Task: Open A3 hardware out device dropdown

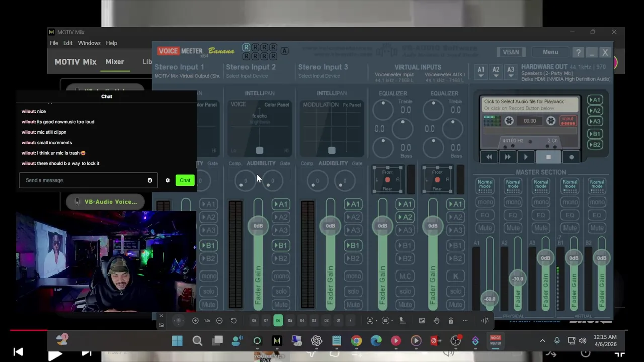Action: 511,72
